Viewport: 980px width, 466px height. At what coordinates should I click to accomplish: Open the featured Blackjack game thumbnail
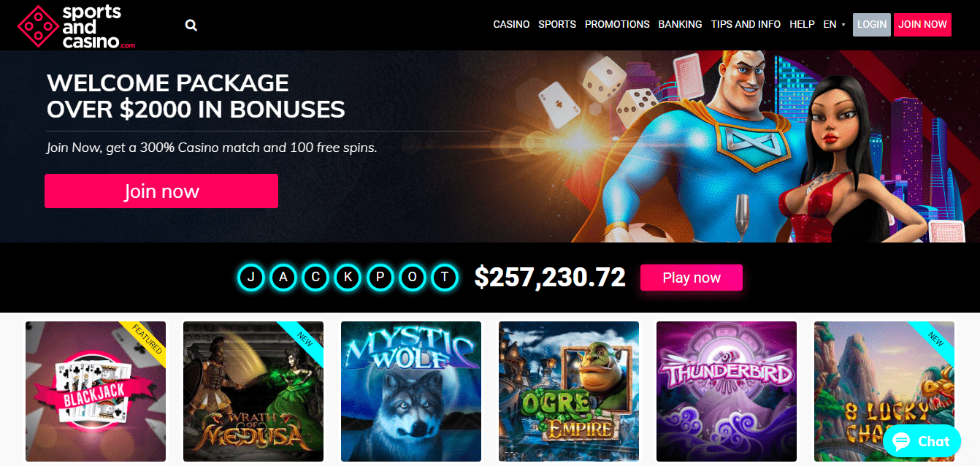coord(96,391)
